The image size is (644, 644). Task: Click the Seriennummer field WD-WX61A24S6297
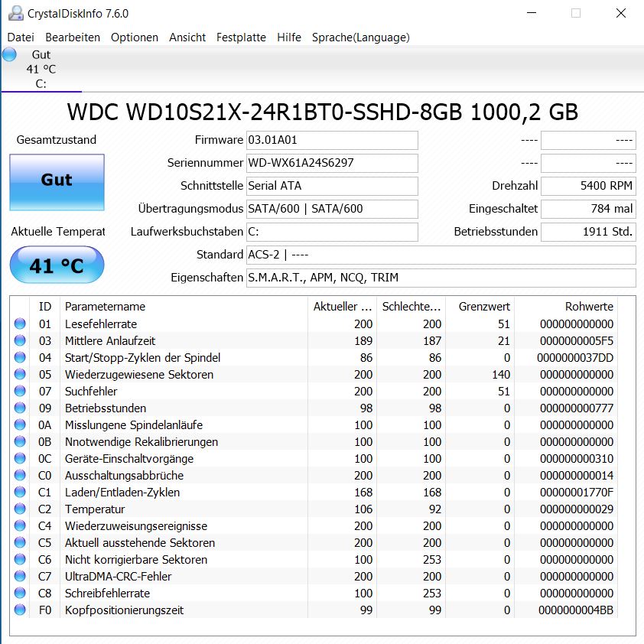pos(332,163)
